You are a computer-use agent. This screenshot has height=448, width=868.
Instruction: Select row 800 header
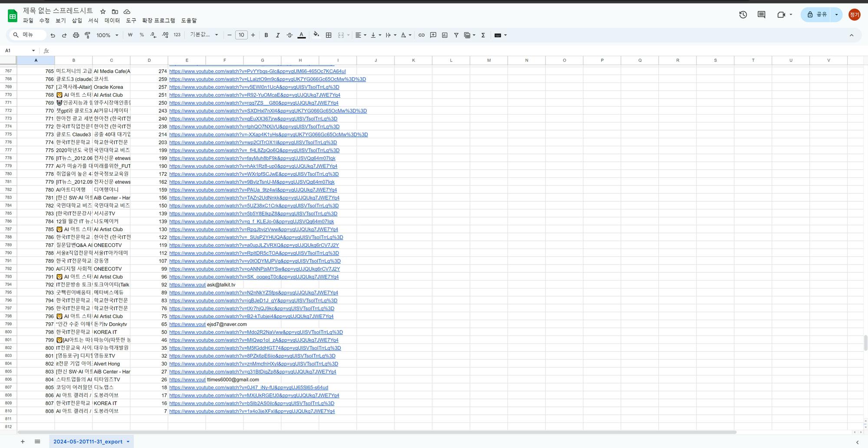click(x=8, y=332)
